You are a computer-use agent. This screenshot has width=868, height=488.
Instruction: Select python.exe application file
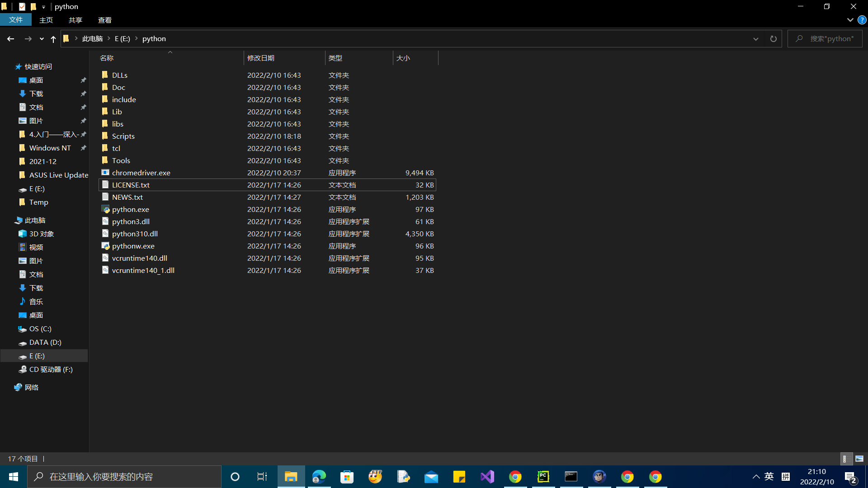click(130, 209)
